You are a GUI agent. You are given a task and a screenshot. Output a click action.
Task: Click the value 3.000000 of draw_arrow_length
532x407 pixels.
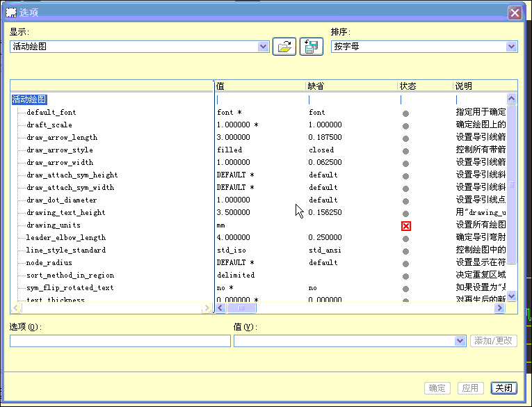(x=234, y=138)
